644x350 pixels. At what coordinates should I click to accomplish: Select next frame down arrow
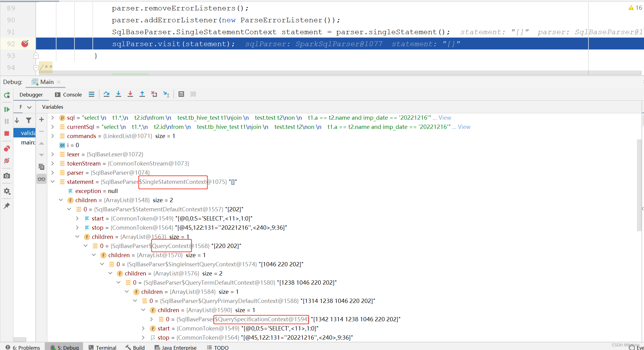coord(17,120)
